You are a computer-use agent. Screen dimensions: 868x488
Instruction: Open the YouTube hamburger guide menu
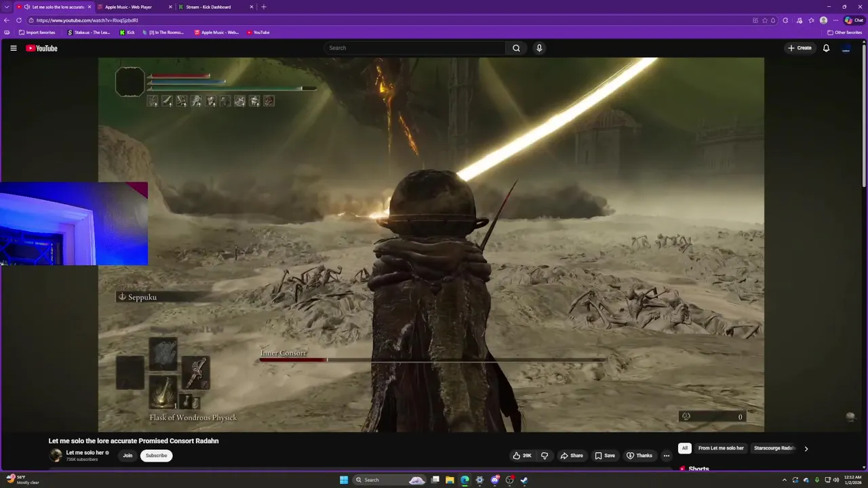[13, 48]
